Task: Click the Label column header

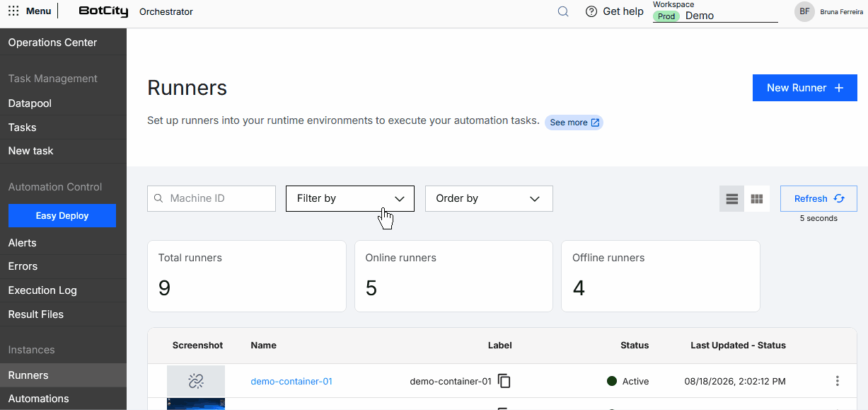Action: [500, 346]
